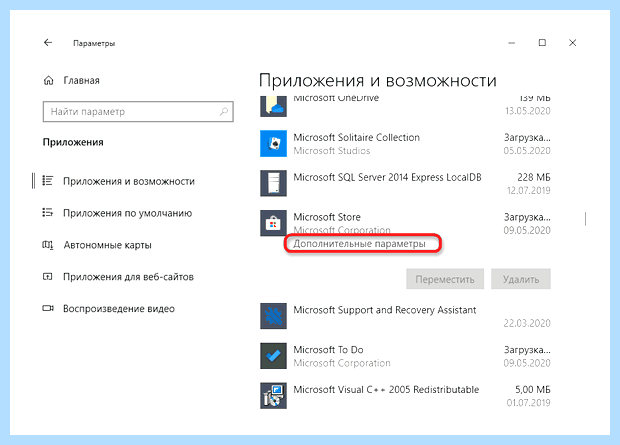Screen dimensions: 620x445
Task: Maximize the Параметры window
Action: (542, 42)
